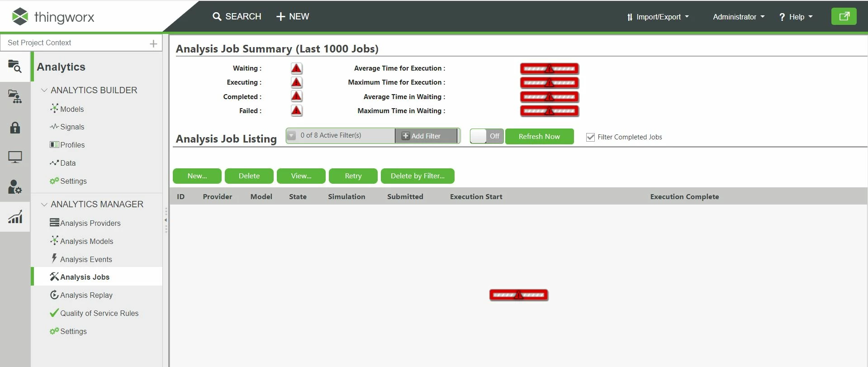868x367 pixels.
Task: Uncheck Filter Completed Jobs checkbox
Action: click(590, 137)
